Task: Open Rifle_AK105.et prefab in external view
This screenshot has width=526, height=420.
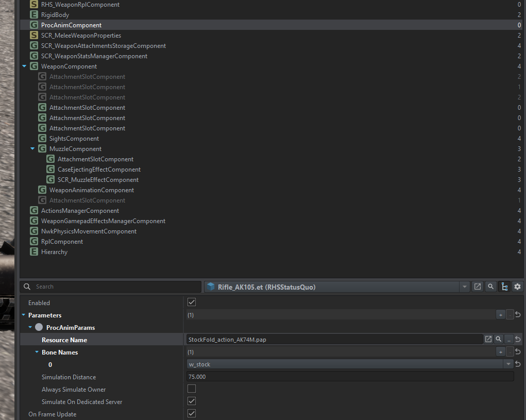Action: coord(478,287)
